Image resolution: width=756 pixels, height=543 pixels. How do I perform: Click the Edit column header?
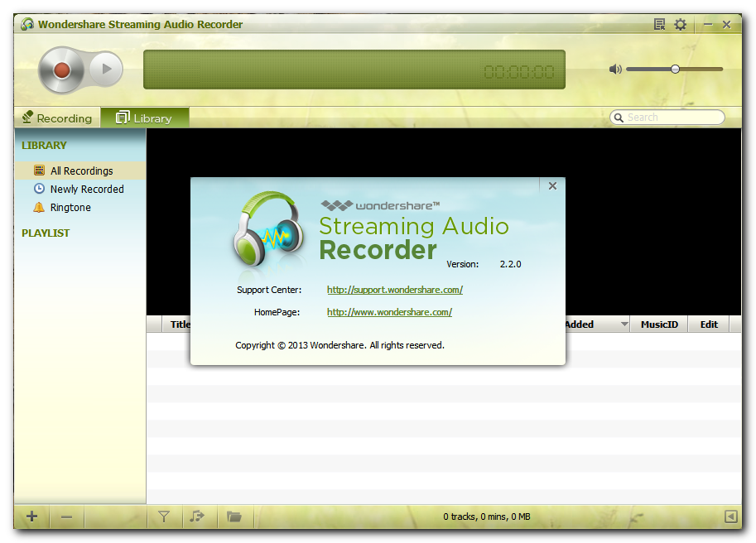tap(709, 324)
